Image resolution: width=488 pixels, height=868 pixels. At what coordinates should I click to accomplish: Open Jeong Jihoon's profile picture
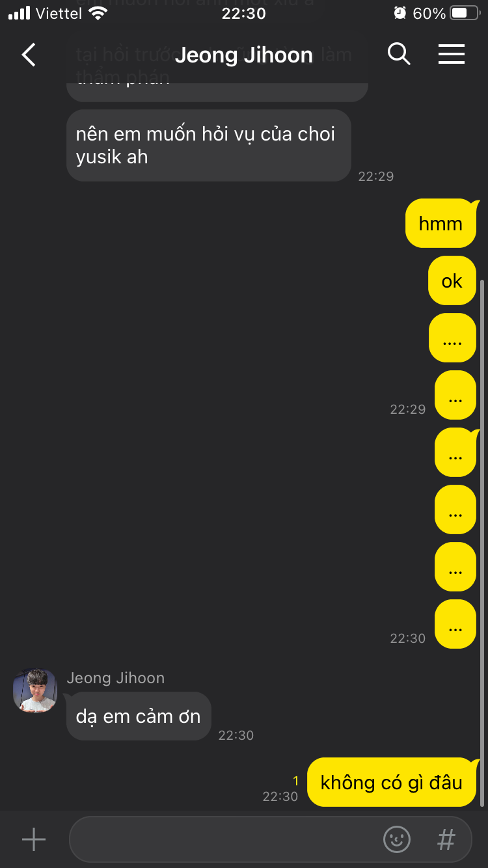click(x=35, y=690)
